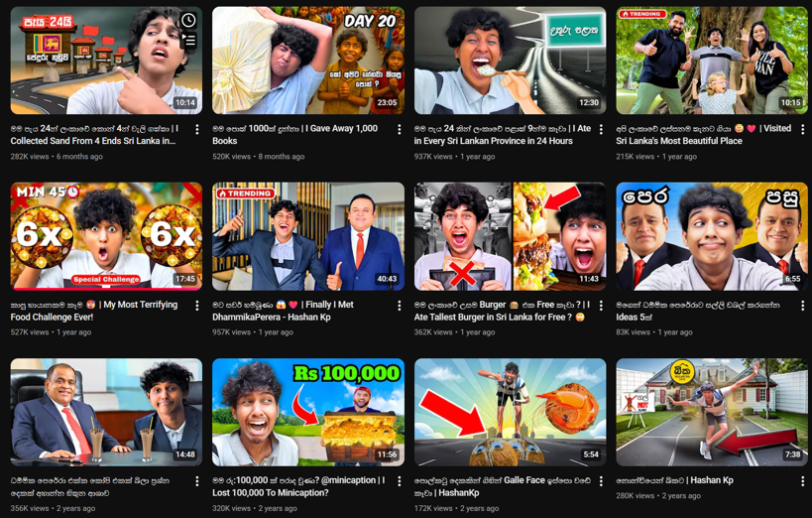
Task: Open three-dot menu for Finally I Met DhammikaPerera
Action: click(x=399, y=306)
